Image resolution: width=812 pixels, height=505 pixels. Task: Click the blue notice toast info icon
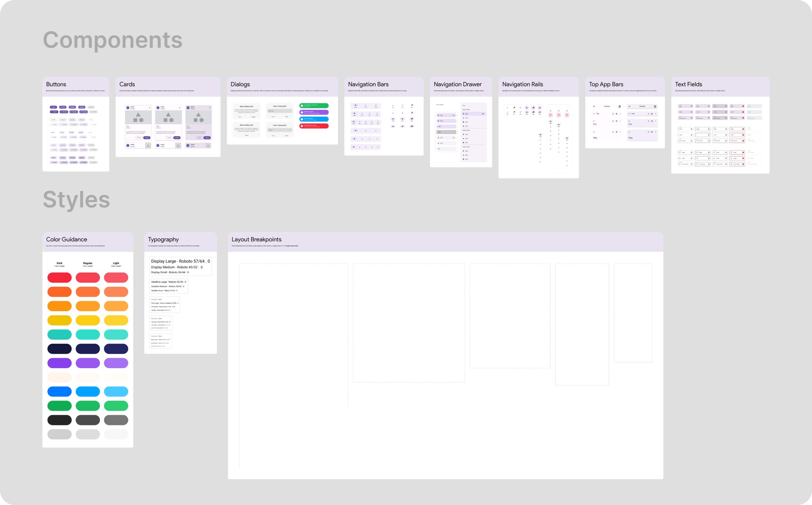[302, 119]
